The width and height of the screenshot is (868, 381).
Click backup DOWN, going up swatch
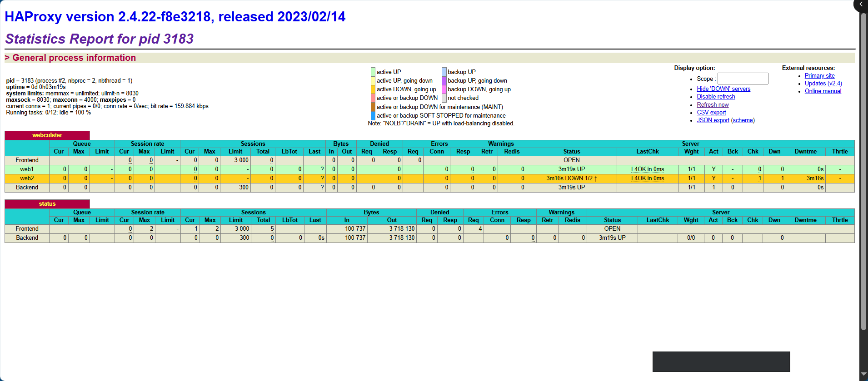pos(444,89)
